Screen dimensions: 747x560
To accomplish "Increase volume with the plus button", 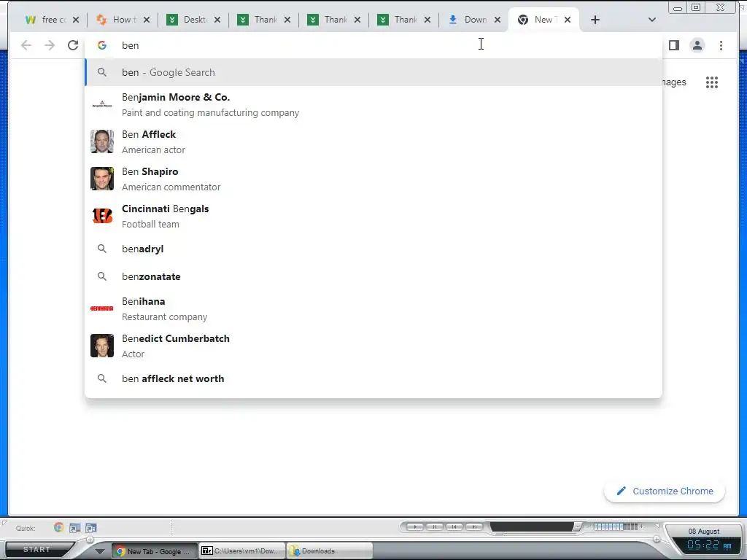I will 642,526.
